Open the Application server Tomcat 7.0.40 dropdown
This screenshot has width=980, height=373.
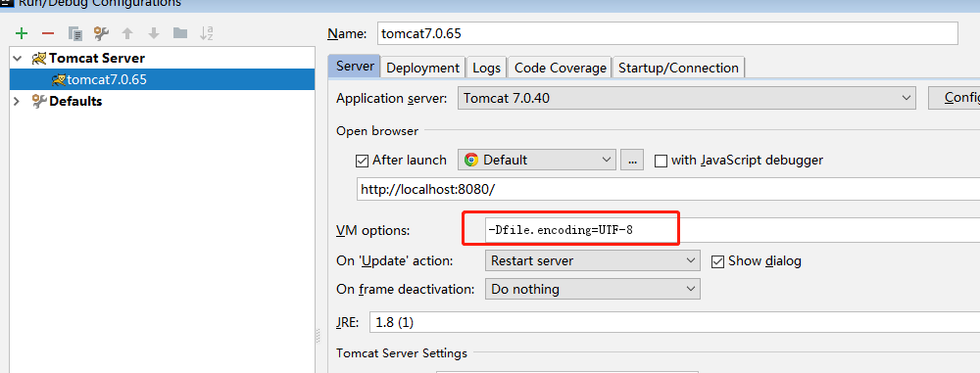point(687,98)
